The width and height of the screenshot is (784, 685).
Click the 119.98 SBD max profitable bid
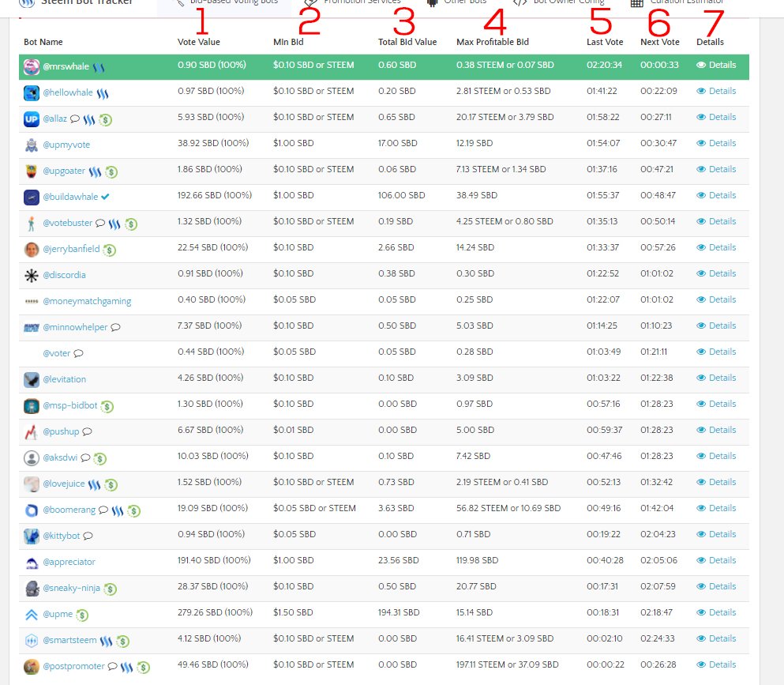(477, 560)
